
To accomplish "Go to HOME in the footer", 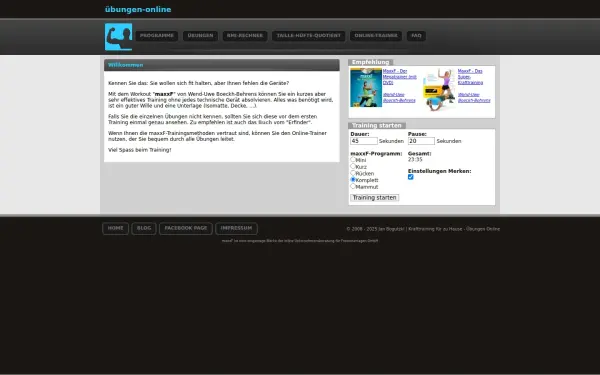I will point(116,228).
